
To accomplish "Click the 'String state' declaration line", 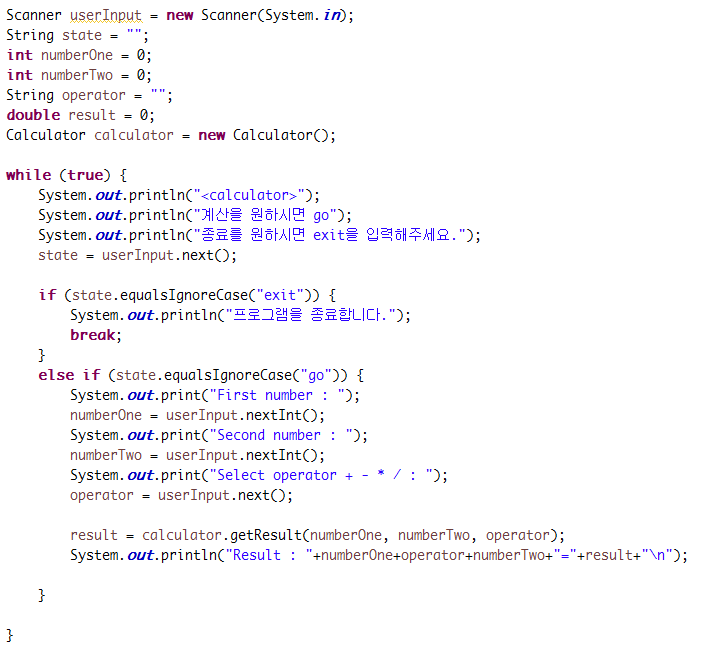I will coord(77,35).
